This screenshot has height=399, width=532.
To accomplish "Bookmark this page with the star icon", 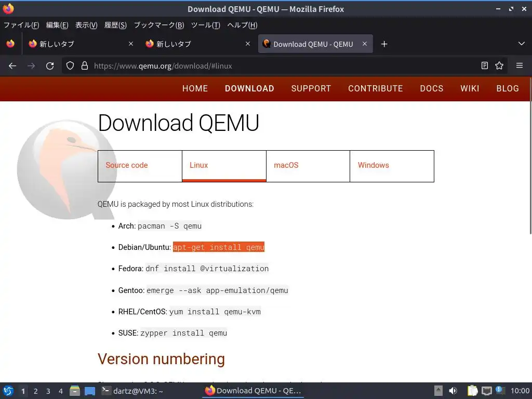I will tap(499, 66).
